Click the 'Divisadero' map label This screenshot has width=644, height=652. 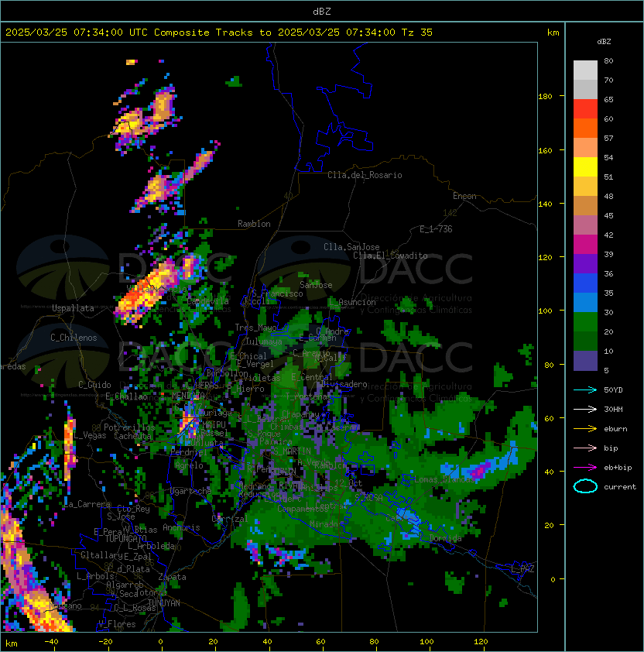344,384
